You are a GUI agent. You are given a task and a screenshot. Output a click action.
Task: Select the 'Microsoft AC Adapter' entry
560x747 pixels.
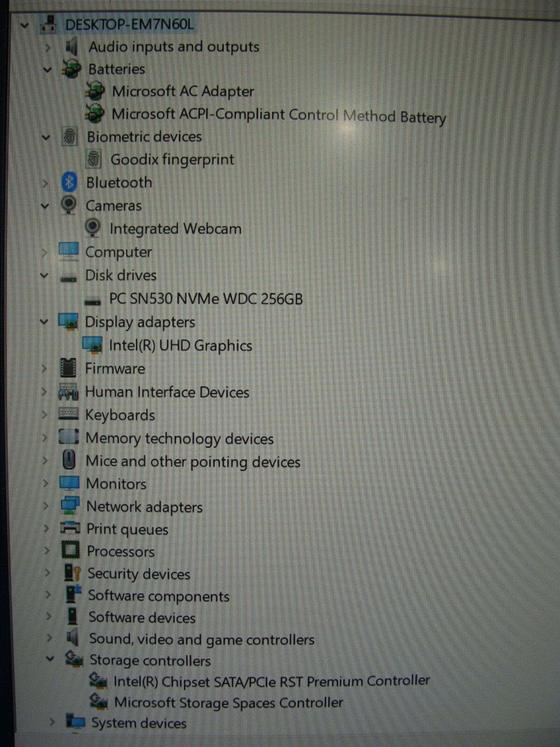[183, 91]
